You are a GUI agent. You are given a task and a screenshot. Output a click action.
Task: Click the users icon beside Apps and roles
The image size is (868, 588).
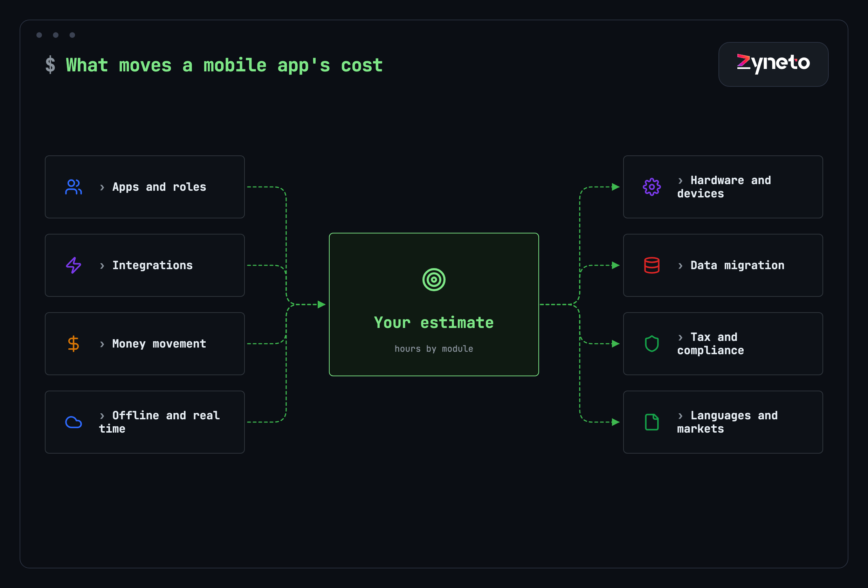click(x=74, y=187)
